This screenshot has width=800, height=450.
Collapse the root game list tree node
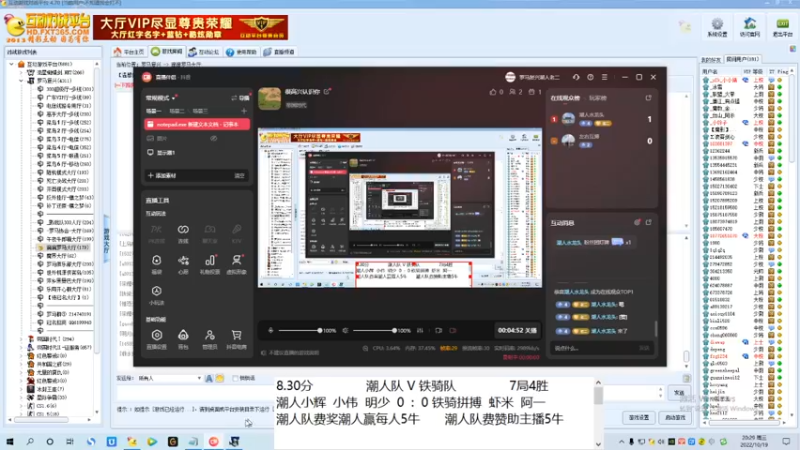tap(12, 64)
